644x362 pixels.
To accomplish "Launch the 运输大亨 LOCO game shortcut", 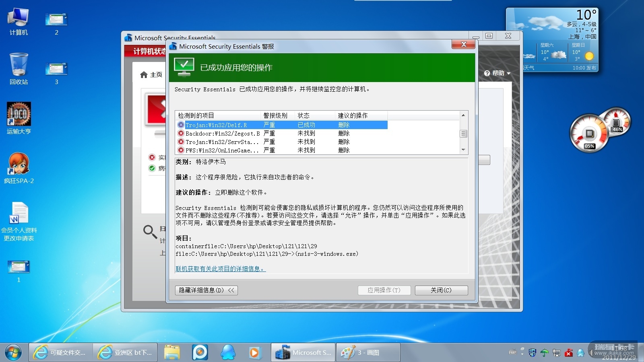I will click(x=19, y=118).
